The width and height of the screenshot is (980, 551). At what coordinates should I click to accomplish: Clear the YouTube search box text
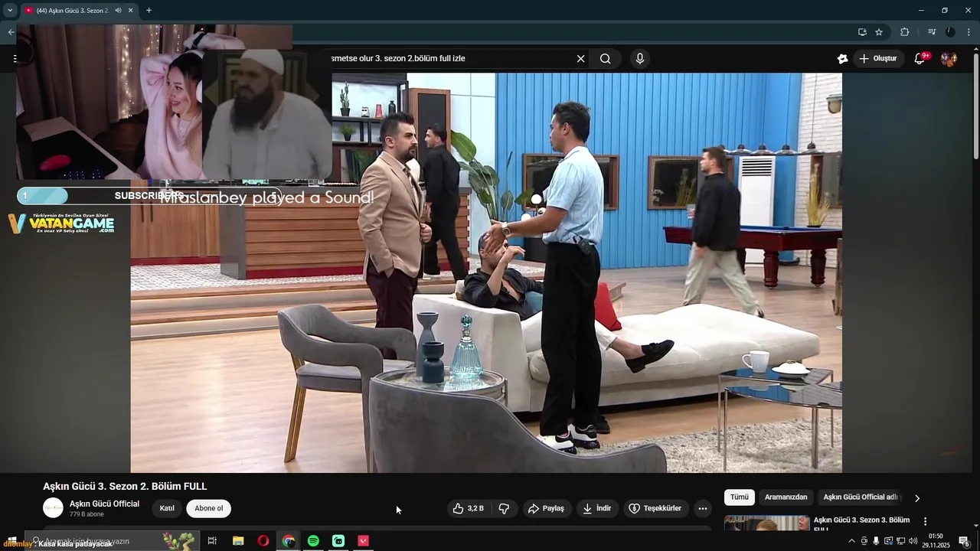point(580,59)
